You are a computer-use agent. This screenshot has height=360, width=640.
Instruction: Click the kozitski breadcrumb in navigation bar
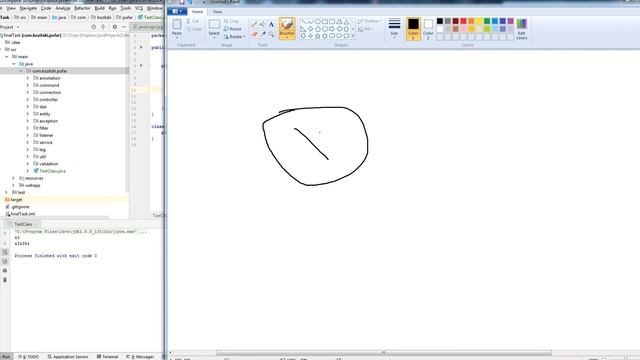[101, 18]
